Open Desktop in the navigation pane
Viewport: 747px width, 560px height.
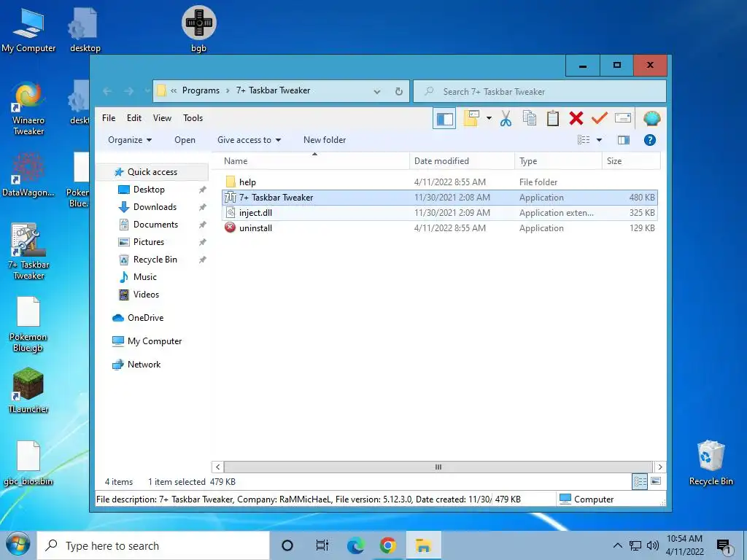149,190
